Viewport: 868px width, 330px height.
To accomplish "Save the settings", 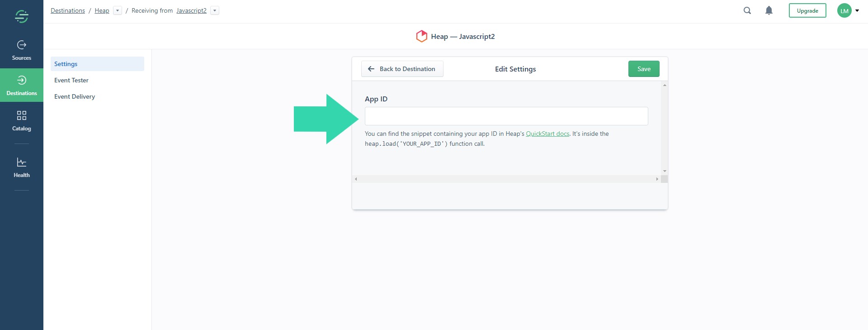I will (x=644, y=69).
